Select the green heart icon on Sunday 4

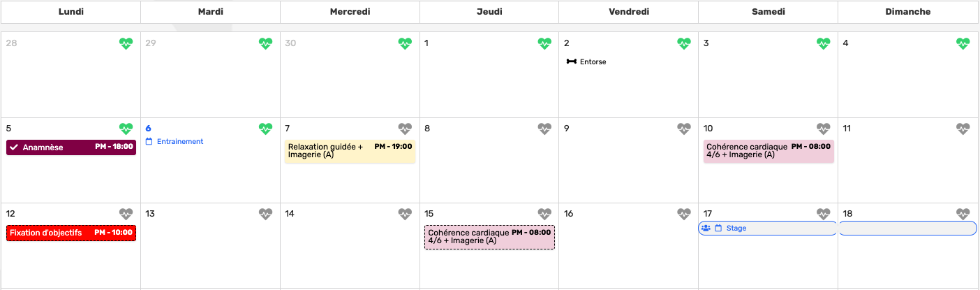963,43
